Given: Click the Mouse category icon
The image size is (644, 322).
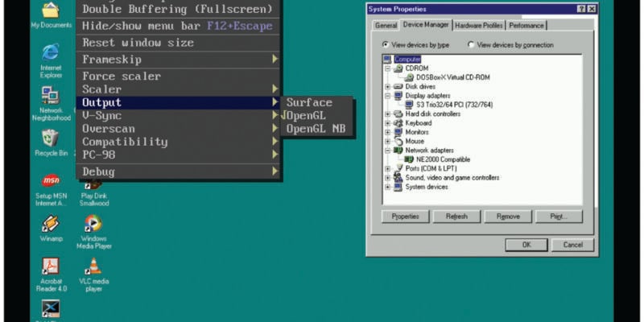Looking at the screenshot, I should 398,142.
